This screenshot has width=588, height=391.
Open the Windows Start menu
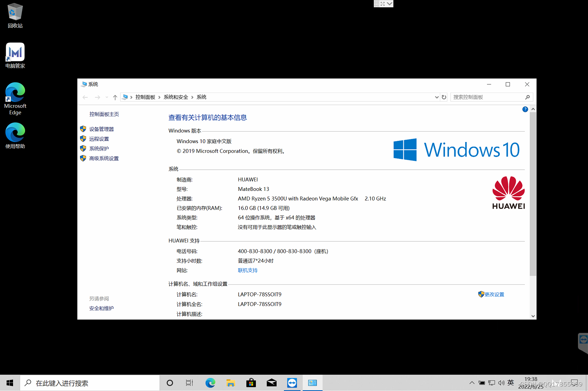coord(10,383)
